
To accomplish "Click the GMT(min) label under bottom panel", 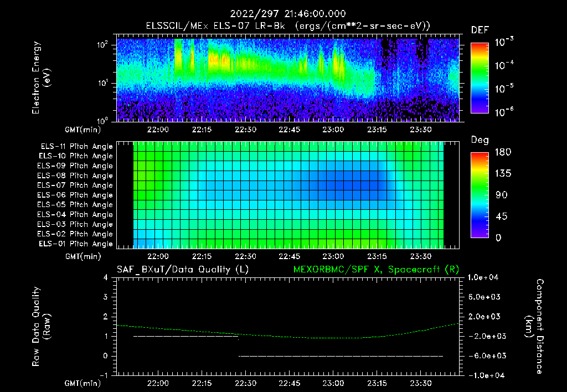I will click(x=83, y=383).
